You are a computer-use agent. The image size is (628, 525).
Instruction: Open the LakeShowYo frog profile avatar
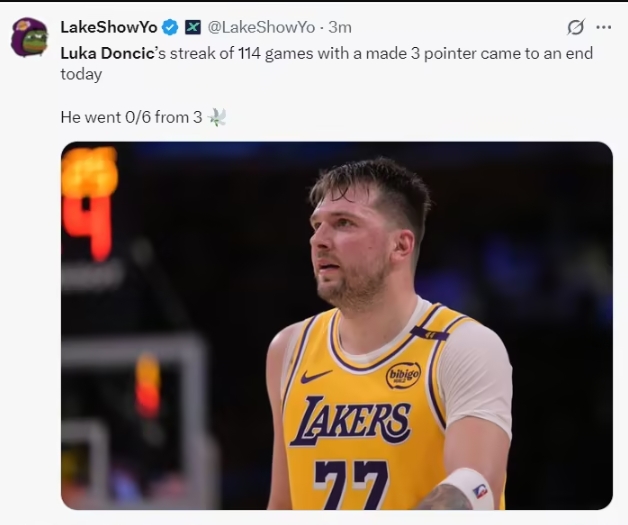pyautogui.click(x=29, y=37)
